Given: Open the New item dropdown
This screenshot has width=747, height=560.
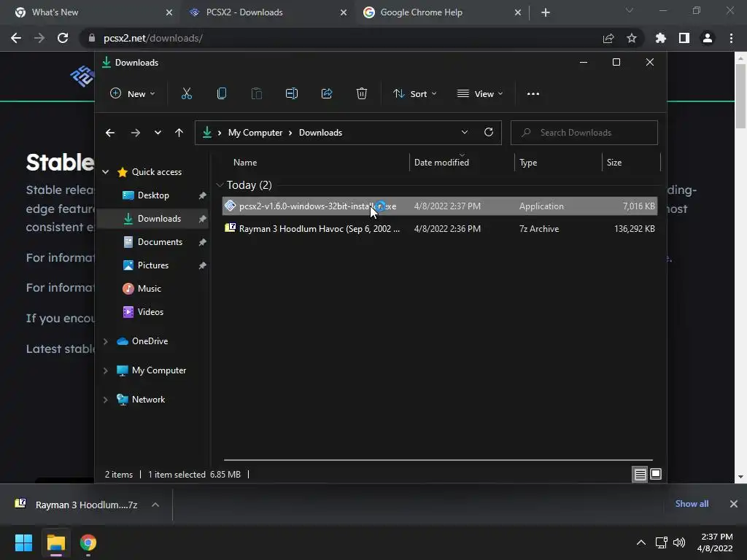Looking at the screenshot, I should [133, 94].
